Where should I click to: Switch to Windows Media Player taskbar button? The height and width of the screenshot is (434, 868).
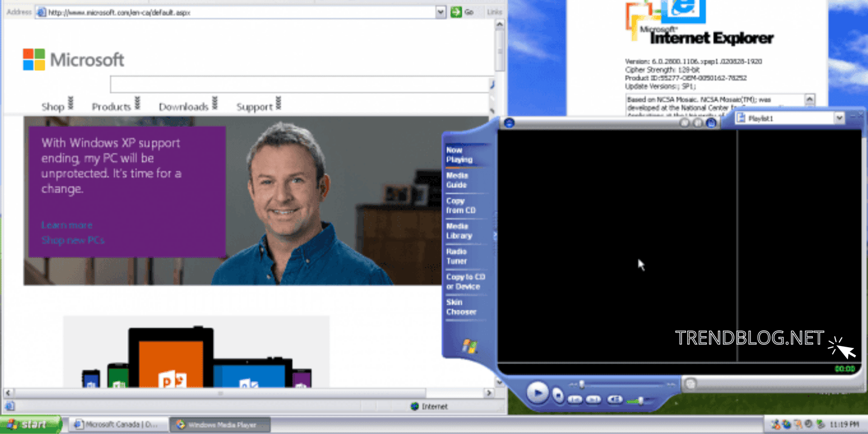(x=220, y=425)
